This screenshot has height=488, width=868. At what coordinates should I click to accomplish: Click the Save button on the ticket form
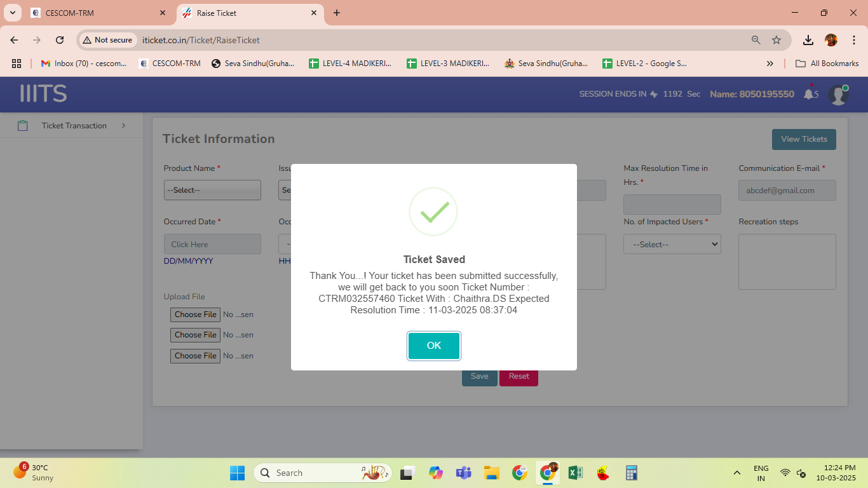click(480, 376)
